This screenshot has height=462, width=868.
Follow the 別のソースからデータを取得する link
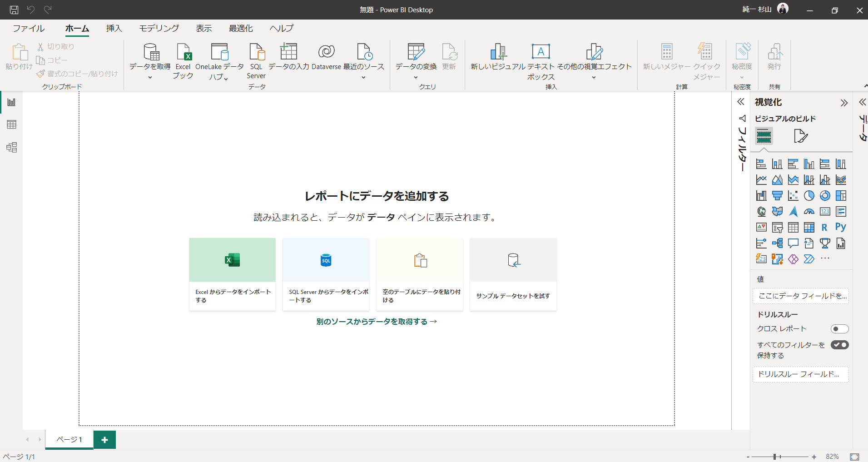pyautogui.click(x=377, y=322)
